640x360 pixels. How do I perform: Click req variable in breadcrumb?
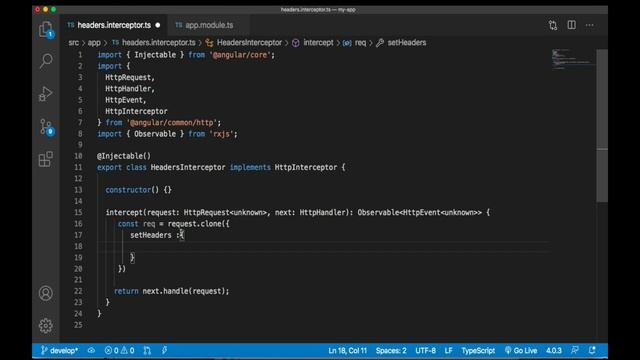pyautogui.click(x=360, y=42)
